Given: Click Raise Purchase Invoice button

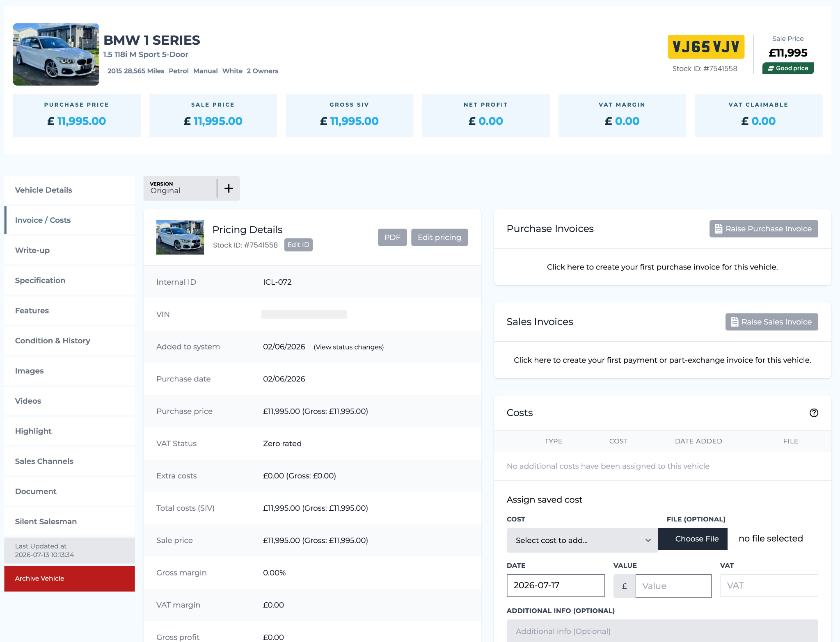Looking at the screenshot, I should pyautogui.click(x=764, y=229).
